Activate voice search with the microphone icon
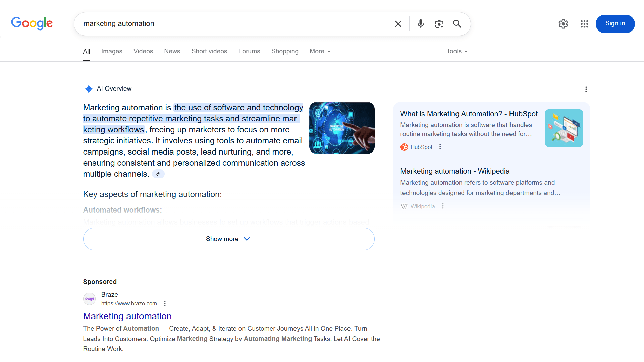This screenshot has width=644, height=362. click(x=421, y=24)
